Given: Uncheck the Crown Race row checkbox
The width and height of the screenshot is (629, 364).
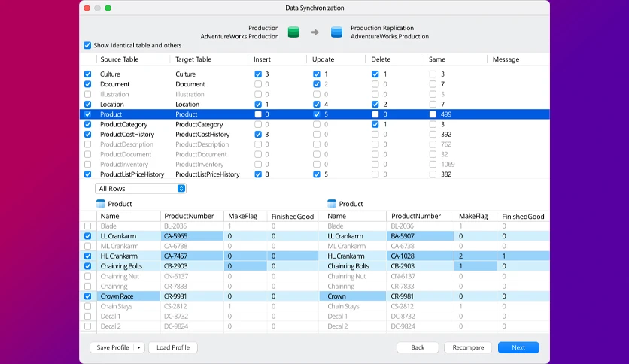Looking at the screenshot, I should point(87,296).
